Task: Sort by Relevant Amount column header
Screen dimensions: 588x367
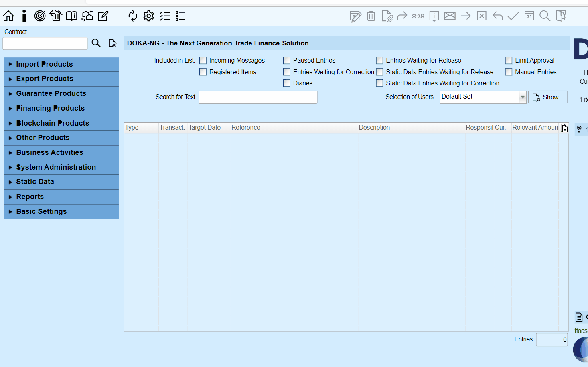Action: (x=535, y=128)
